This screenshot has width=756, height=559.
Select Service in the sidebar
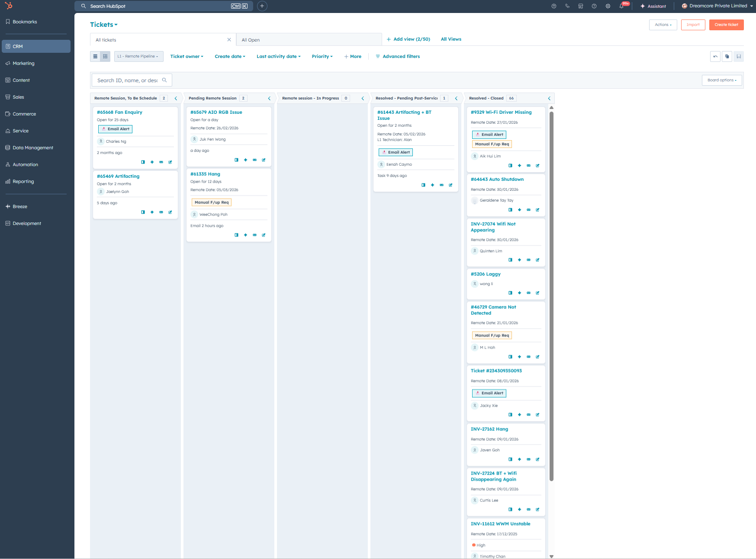pos(21,131)
